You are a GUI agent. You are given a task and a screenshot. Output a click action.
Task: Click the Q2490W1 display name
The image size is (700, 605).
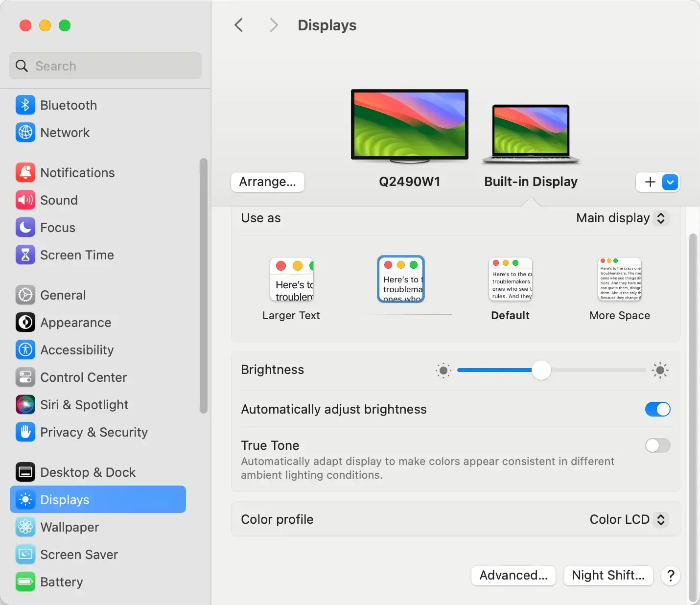410,182
